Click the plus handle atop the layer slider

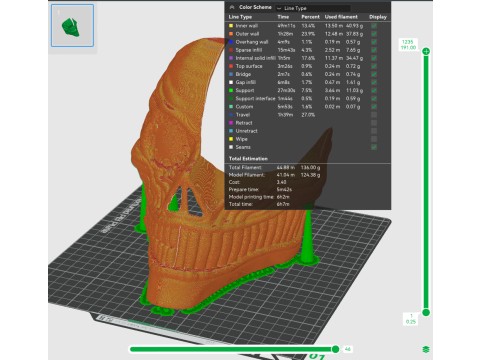(426, 51)
